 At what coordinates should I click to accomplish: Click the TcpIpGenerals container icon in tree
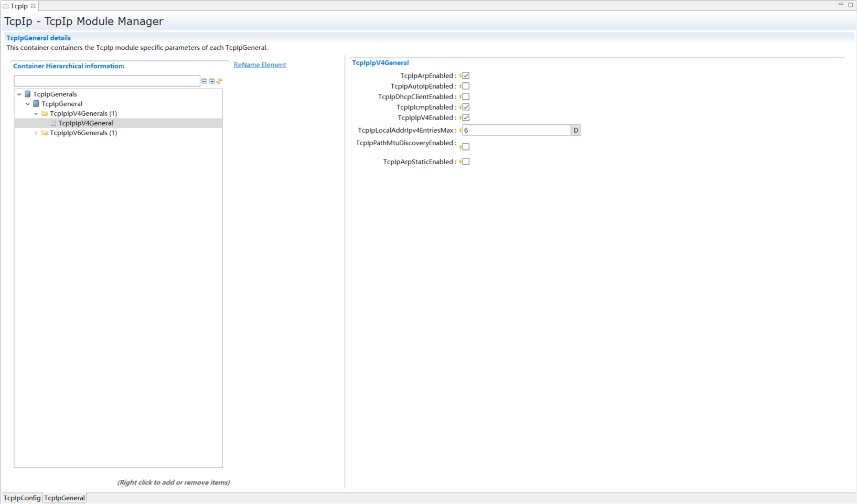coord(28,94)
